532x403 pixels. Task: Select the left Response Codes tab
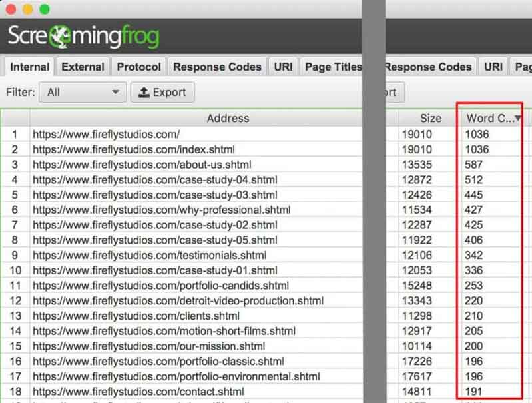click(x=217, y=67)
